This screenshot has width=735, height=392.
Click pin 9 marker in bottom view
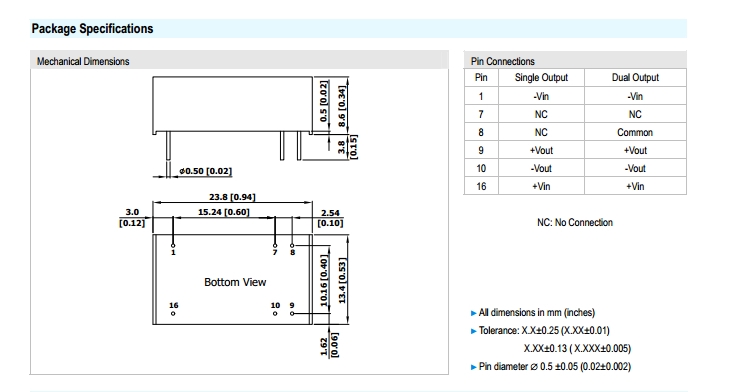pyautogui.click(x=292, y=313)
